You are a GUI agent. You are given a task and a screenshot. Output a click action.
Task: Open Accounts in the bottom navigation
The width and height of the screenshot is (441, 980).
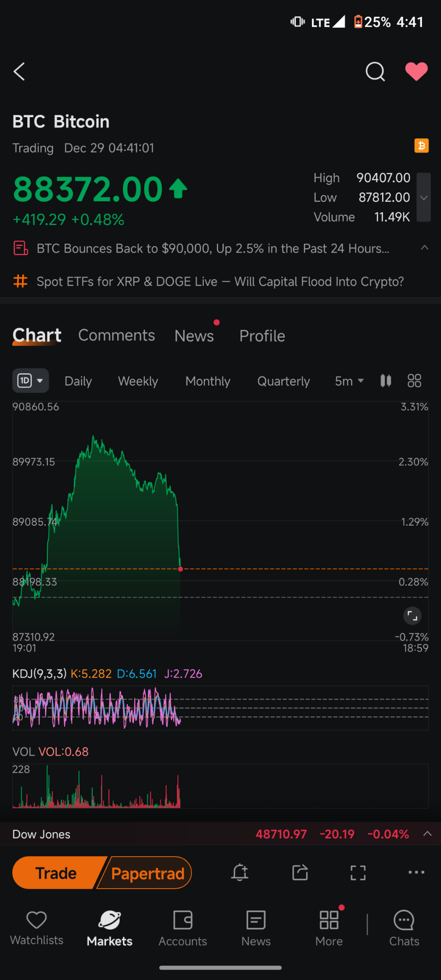coord(183,928)
